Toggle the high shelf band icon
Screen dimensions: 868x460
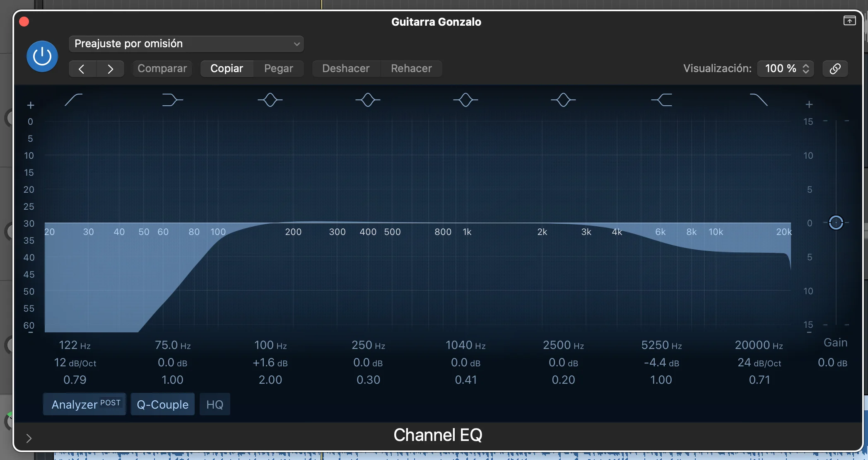pos(661,100)
